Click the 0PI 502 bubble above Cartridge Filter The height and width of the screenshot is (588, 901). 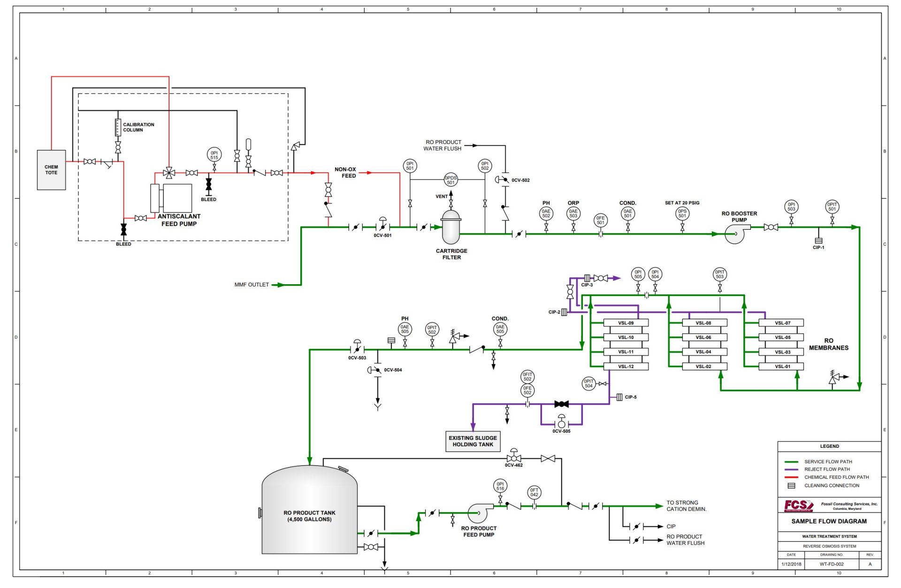click(485, 166)
